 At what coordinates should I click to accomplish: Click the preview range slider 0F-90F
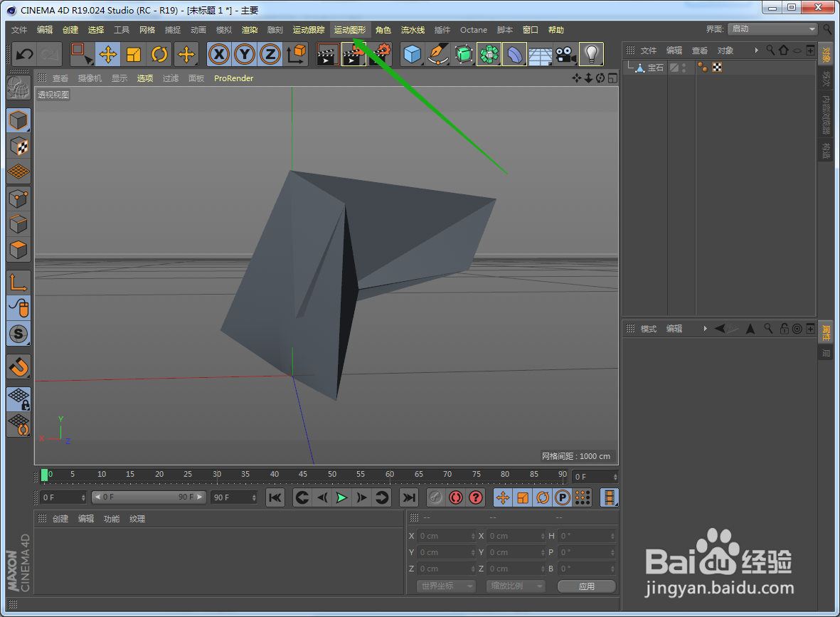[149, 497]
